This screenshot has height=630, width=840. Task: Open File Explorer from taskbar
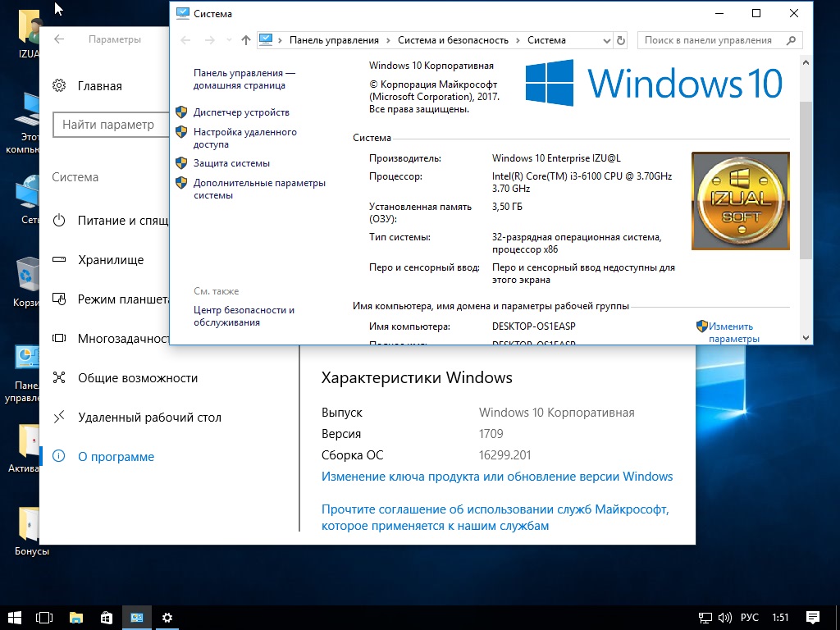click(76, 618)
